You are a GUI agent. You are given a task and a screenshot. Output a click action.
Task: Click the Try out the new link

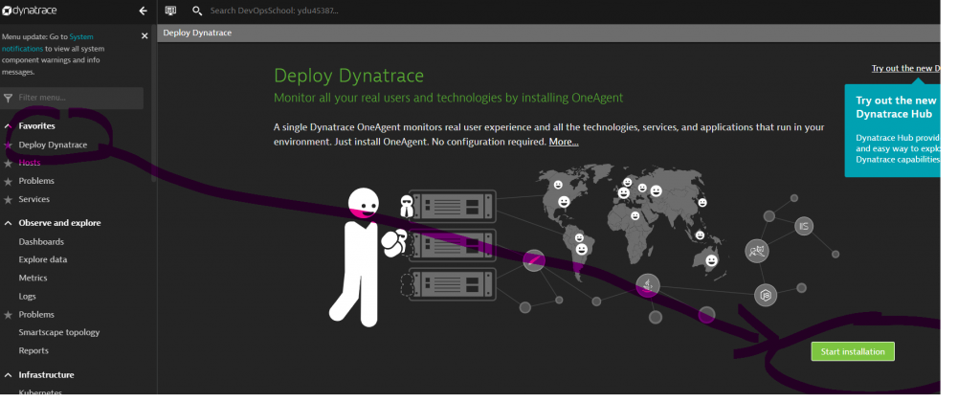[904, 68]
